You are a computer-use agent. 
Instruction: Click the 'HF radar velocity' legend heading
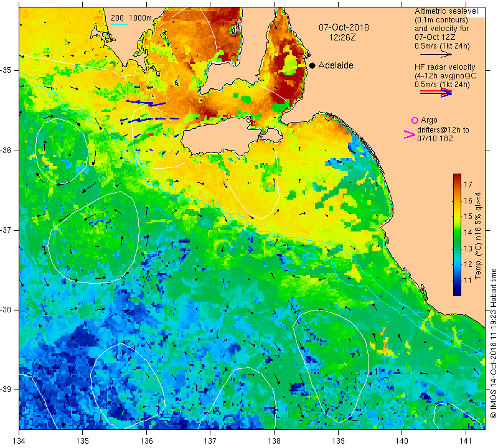[x=444, y=67]
